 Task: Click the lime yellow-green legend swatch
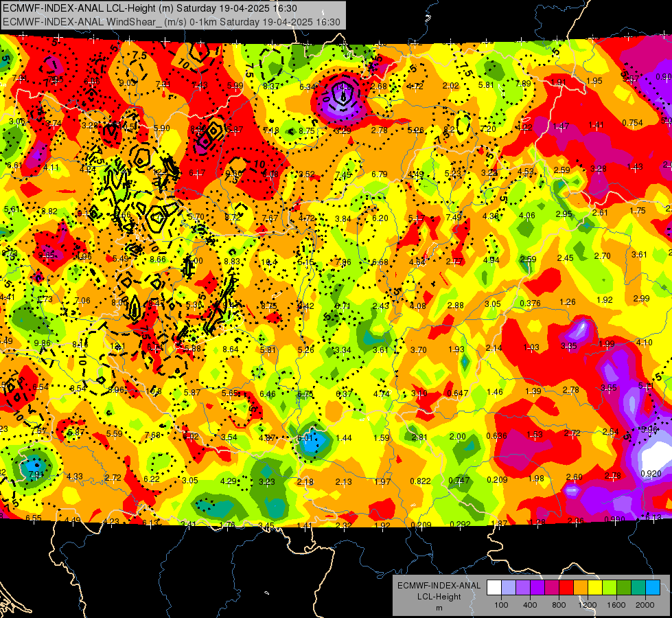(610, 588)
